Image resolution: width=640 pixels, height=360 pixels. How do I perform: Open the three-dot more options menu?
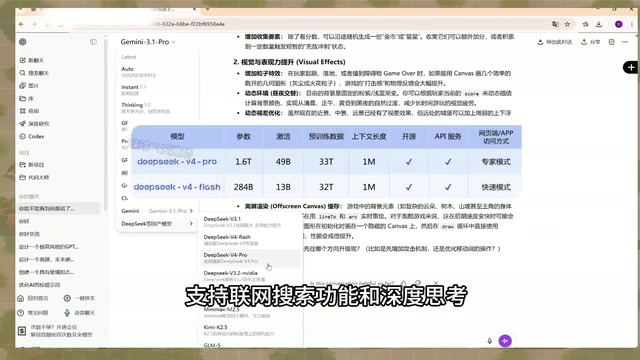pyautogui.click(x=624, y=42)
